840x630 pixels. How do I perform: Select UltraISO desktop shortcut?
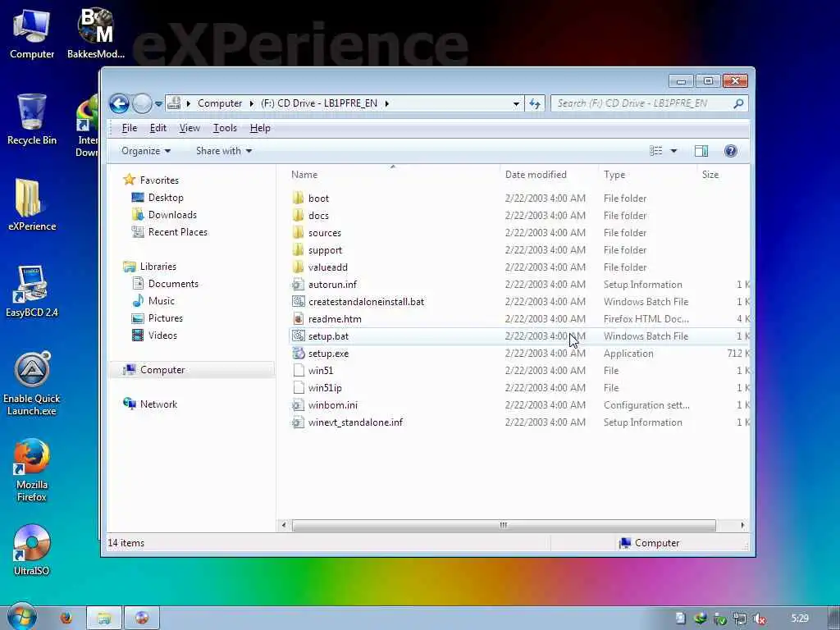[x=32, y=550]
